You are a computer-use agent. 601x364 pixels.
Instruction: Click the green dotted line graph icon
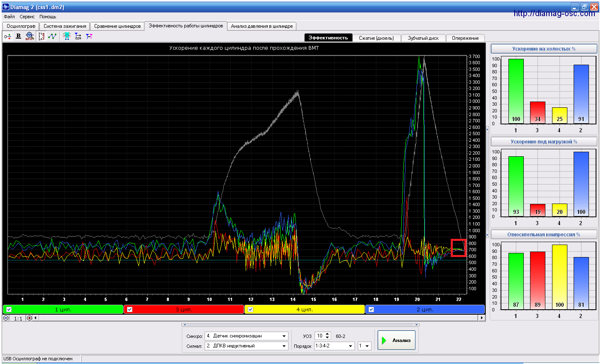point(52,36)
